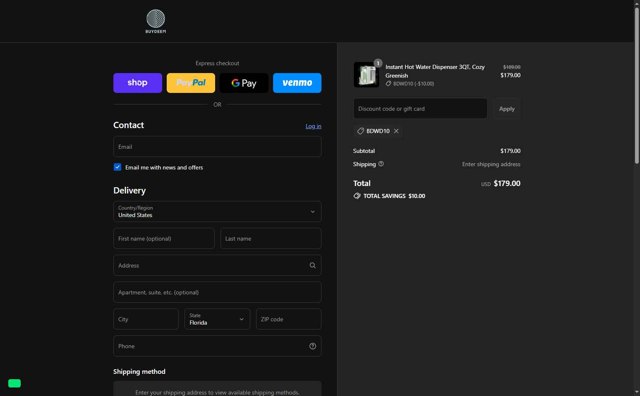Click the 'Enter shipping address' text
640x396 pixels.
pyautogui.click(x=491, y=164)
